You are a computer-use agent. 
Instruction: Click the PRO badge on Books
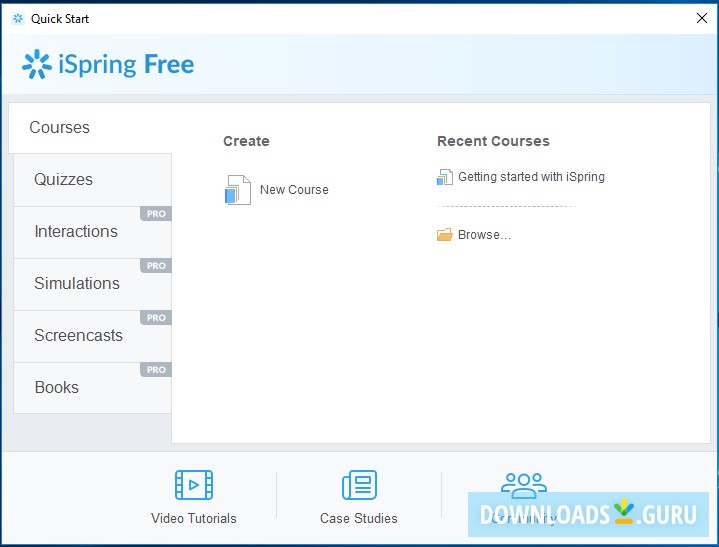pyautogui.click(x=156, y=370)
